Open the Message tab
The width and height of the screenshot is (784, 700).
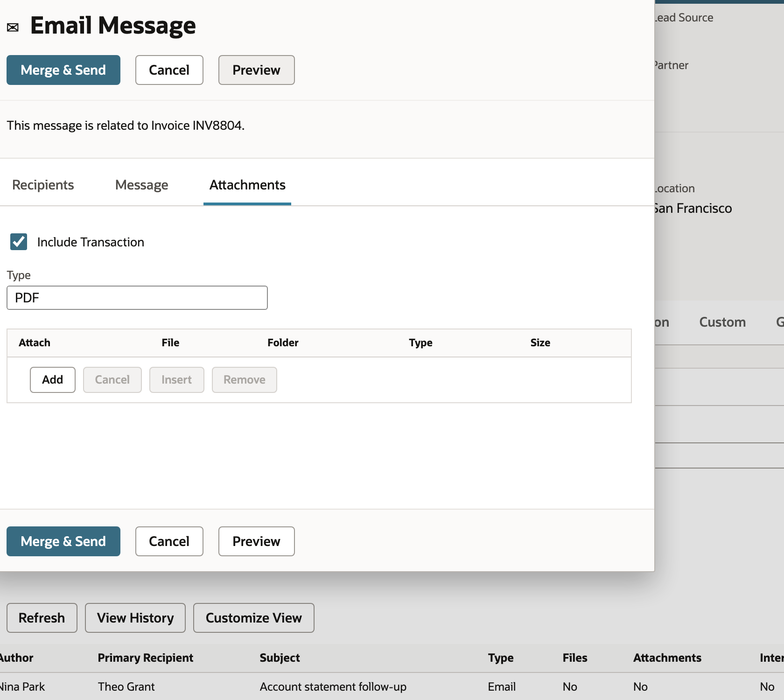(x=141, y=185)
